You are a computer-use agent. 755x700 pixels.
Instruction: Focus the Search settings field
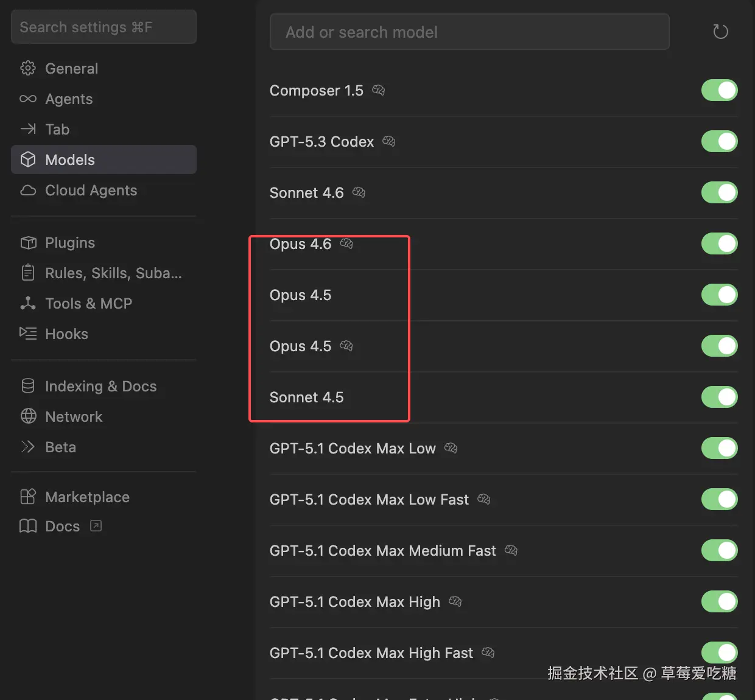tap(104, 27)
